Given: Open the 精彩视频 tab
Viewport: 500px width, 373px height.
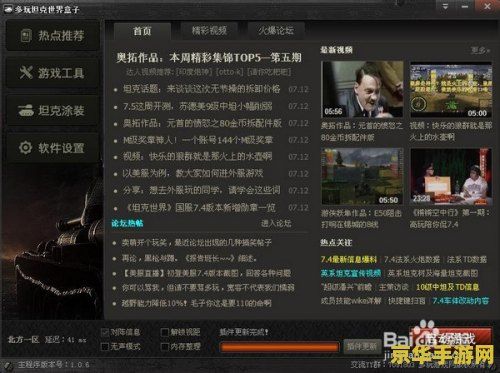Looking at the screenshot, I should pyautogui.click(x=209, y=31).
